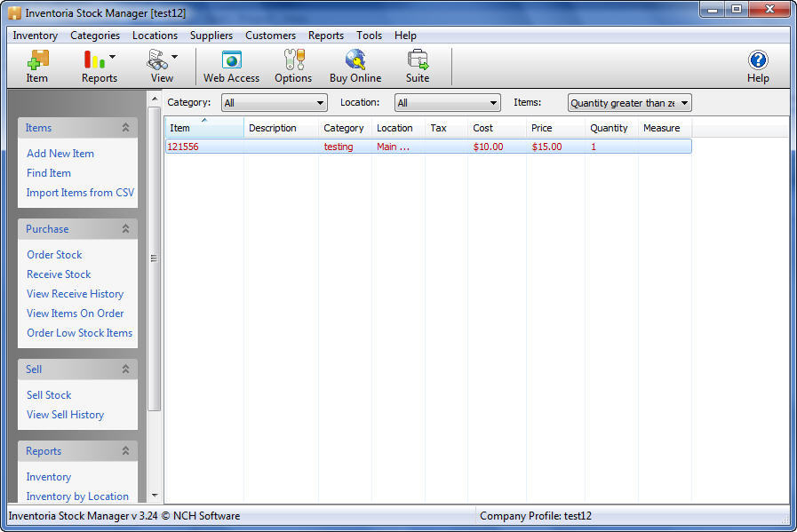The width and height of the screenshot is (797, 532).
Task: Open View Items On Order link
Action: pyautogui.click(x=76, y=314)
